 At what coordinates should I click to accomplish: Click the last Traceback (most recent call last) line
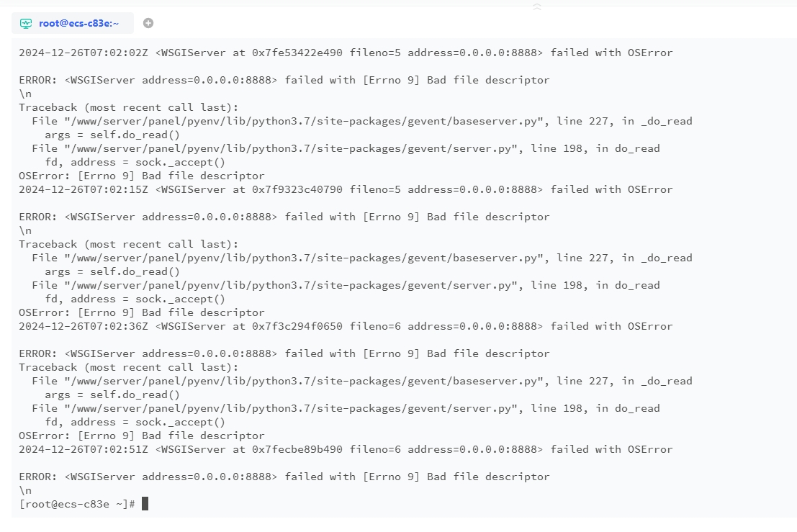pos(129,367)
